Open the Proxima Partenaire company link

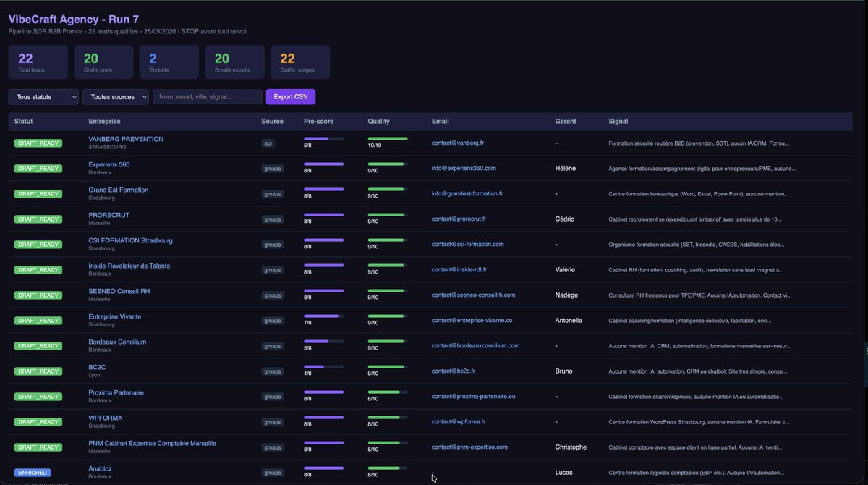tap(116, 392)
